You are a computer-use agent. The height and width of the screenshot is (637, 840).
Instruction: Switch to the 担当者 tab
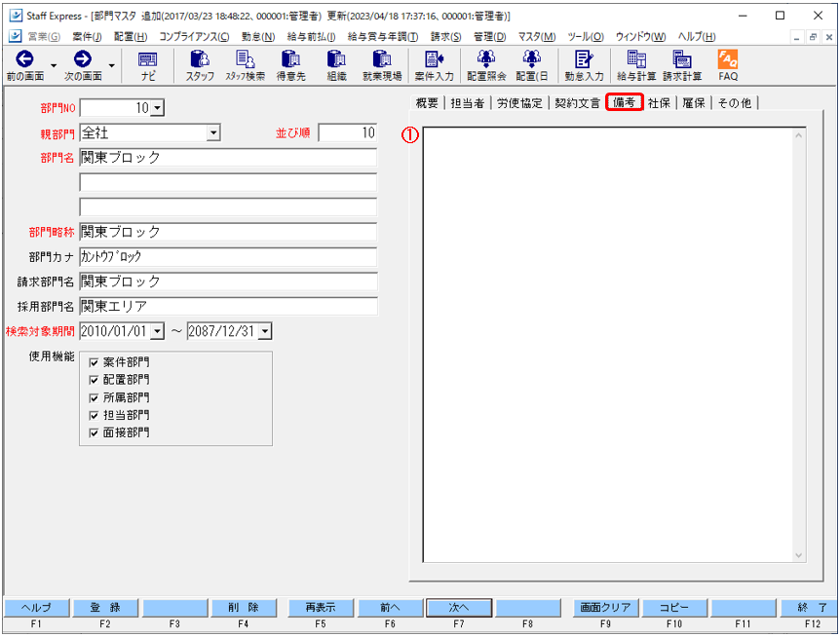point(467,103)
